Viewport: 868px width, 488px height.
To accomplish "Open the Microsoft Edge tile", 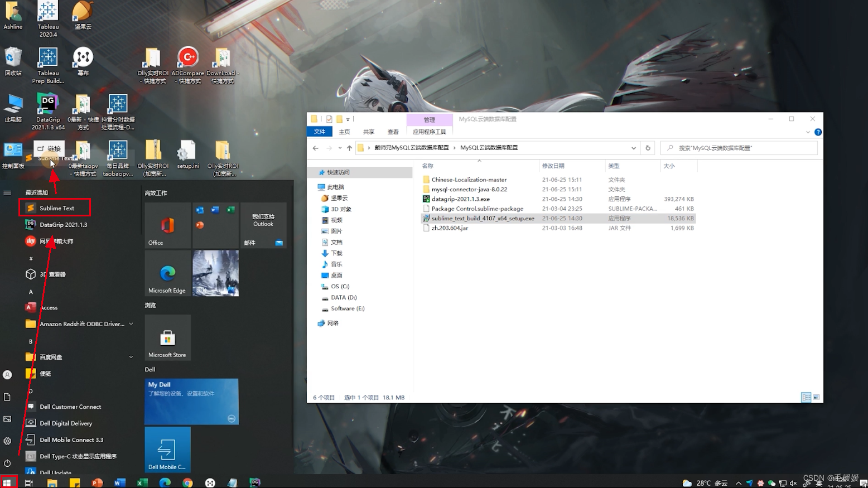I will pyautogui.click(x=167, y=273).
